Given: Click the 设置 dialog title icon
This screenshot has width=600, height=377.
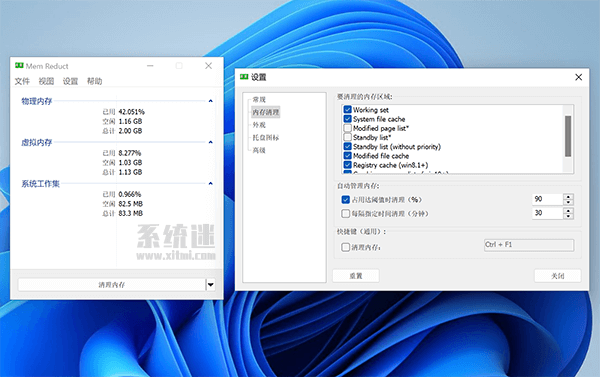Looking at the screenshot, I should 244,77.
